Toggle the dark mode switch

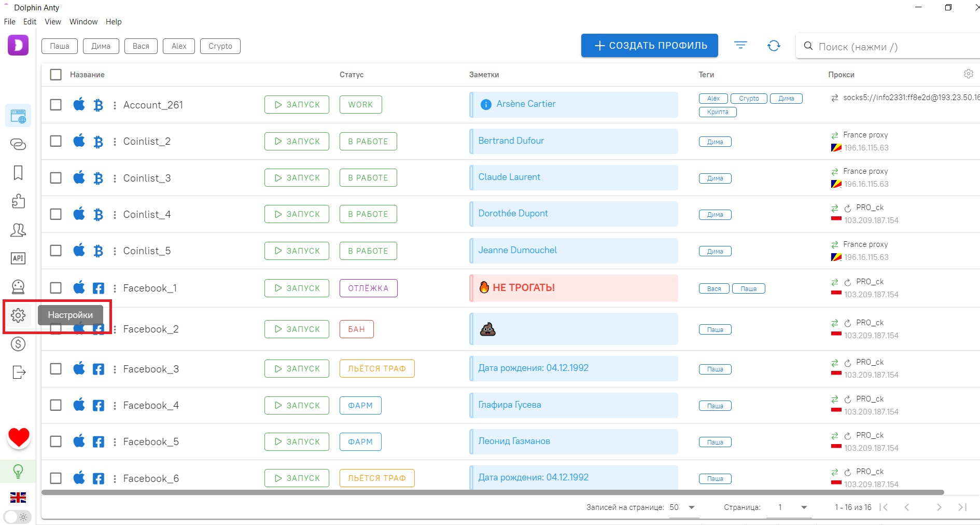coord(17,517)
